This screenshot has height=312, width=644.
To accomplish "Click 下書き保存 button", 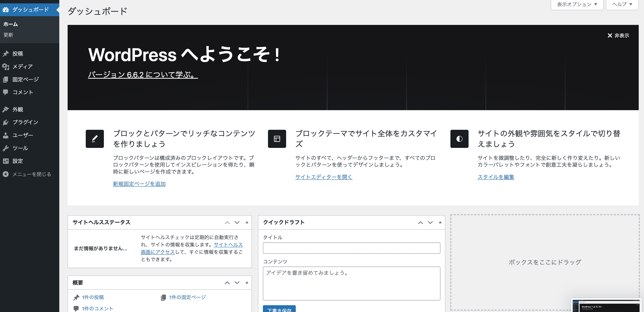I will point(279,309).
